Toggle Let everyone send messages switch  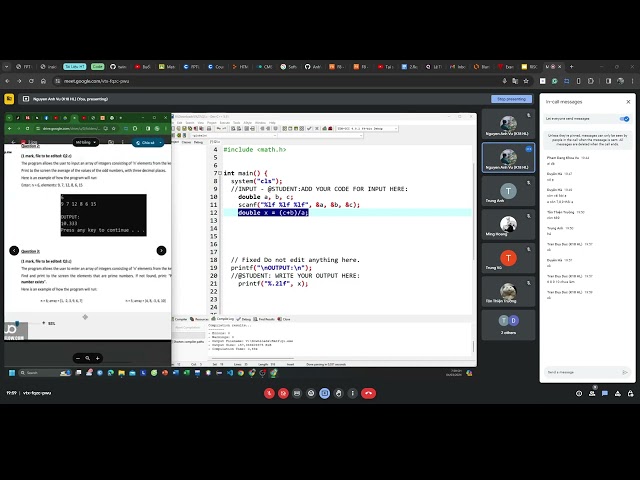coord(624,119)
